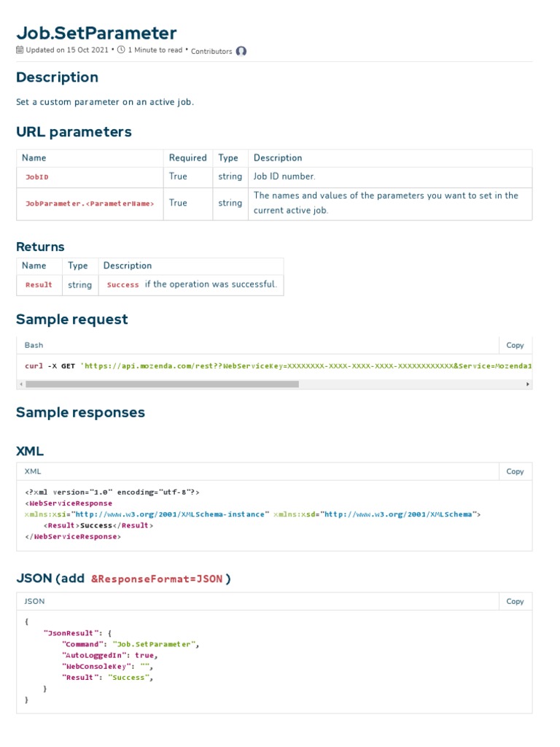560x747 pixels.
Task: Copy the Bash sample request code
Action: click(x=515, y=345)
